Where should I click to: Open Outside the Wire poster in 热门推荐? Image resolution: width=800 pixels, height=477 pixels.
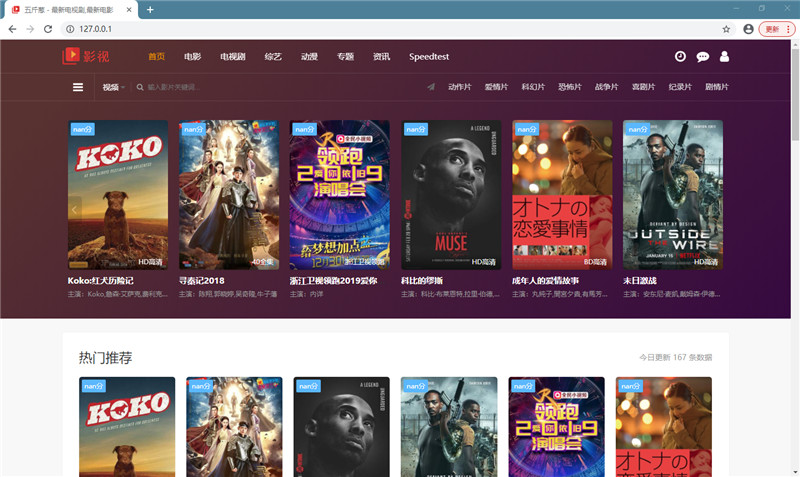pos(449,427)
